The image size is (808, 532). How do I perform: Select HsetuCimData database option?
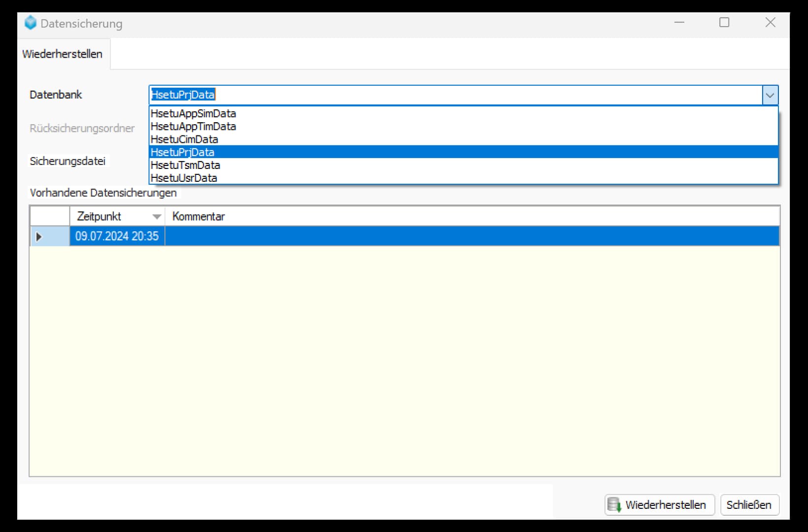184,139
